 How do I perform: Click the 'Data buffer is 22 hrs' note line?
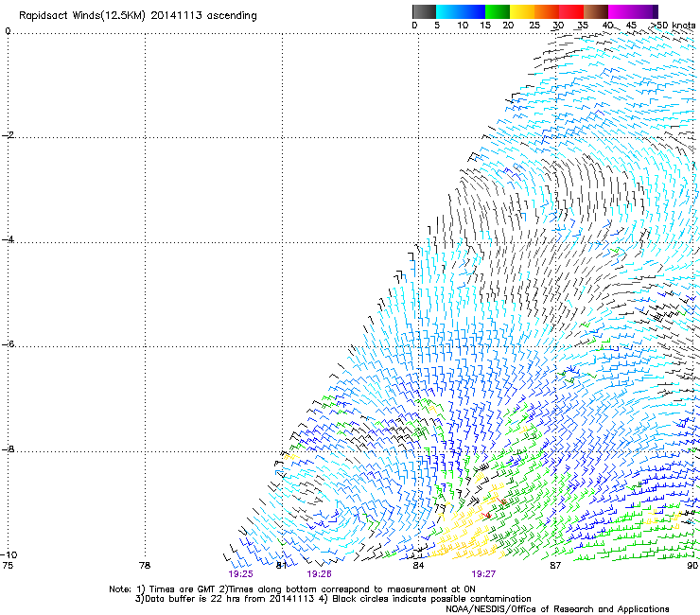point(334,599)
